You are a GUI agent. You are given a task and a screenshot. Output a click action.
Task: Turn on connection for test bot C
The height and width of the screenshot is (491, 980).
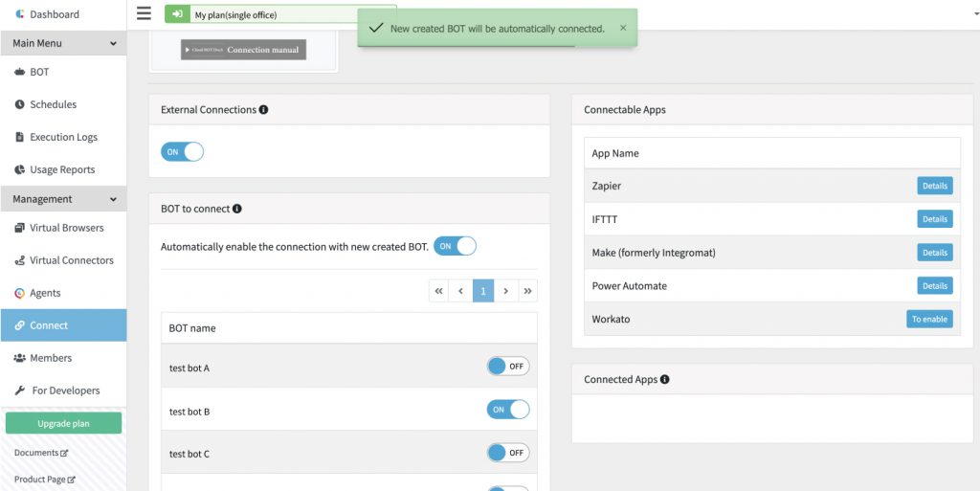point(508,453)
